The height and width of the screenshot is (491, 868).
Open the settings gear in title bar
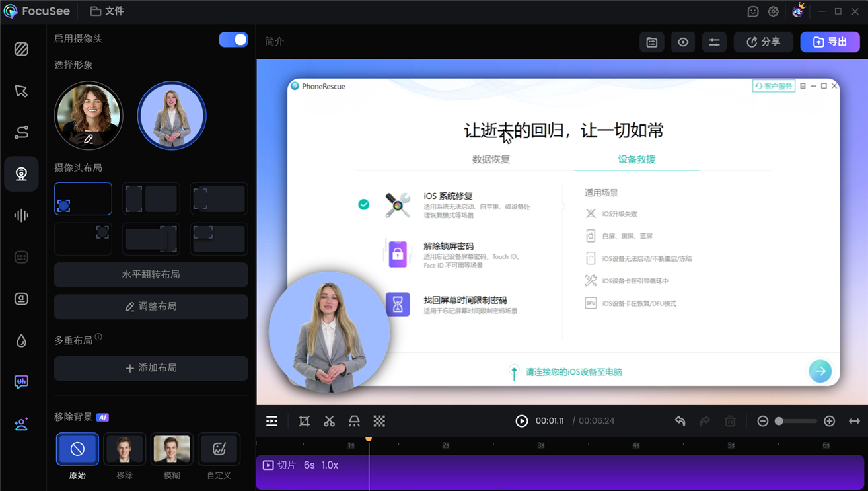[x=774, y=11]
